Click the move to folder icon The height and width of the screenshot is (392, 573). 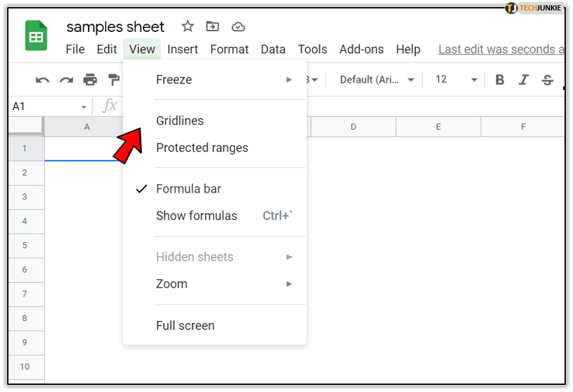(212, 27)
